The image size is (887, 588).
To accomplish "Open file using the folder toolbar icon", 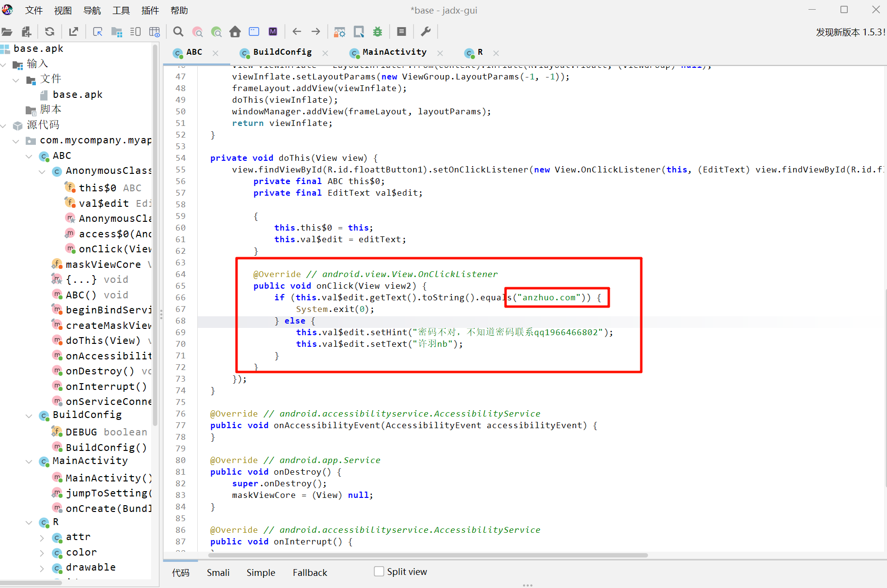I will (7, 32).
